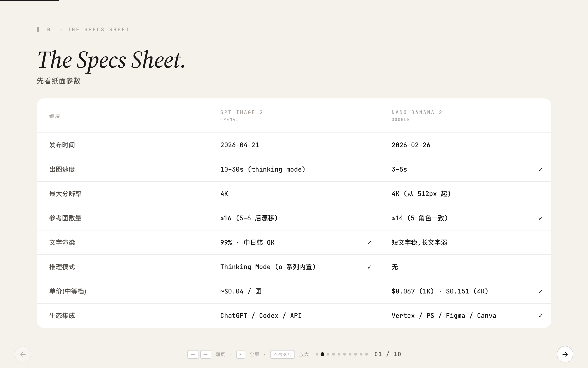588x368 pixels.
Task: Select the active second pagination dot
Action: tap(322, 354)
